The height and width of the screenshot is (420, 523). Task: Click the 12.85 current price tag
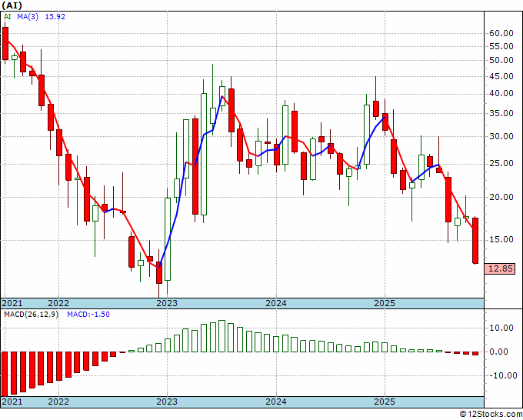click(500, 268)
